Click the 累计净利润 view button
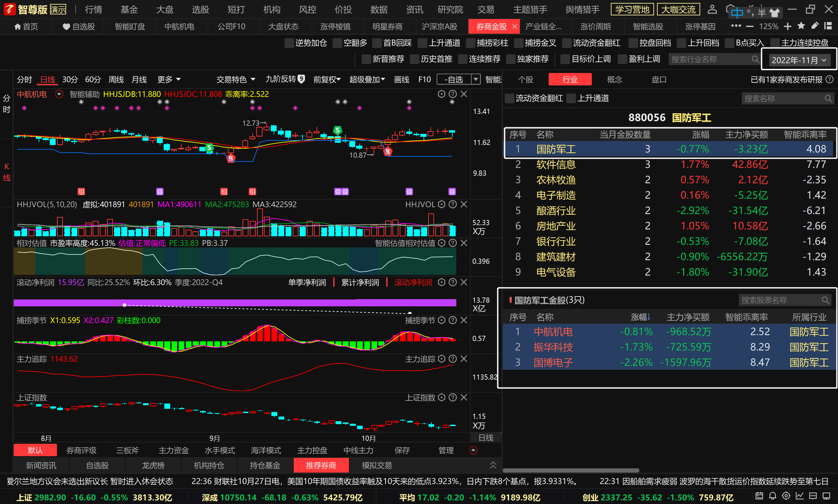Image resolution: width=838 pixels, height=504 pixels. [x=360, y=282]
